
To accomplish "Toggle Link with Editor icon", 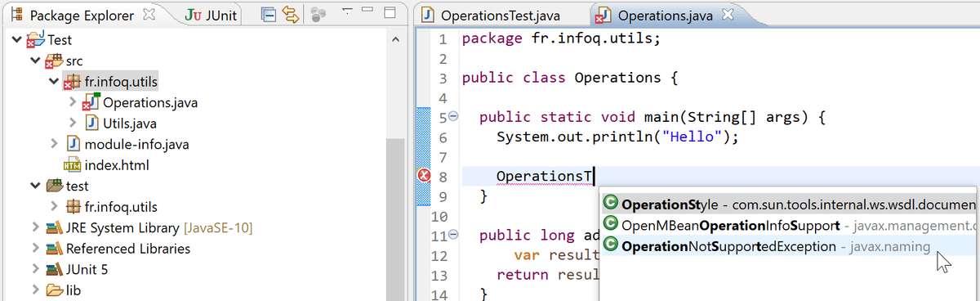I will [290, 14].
